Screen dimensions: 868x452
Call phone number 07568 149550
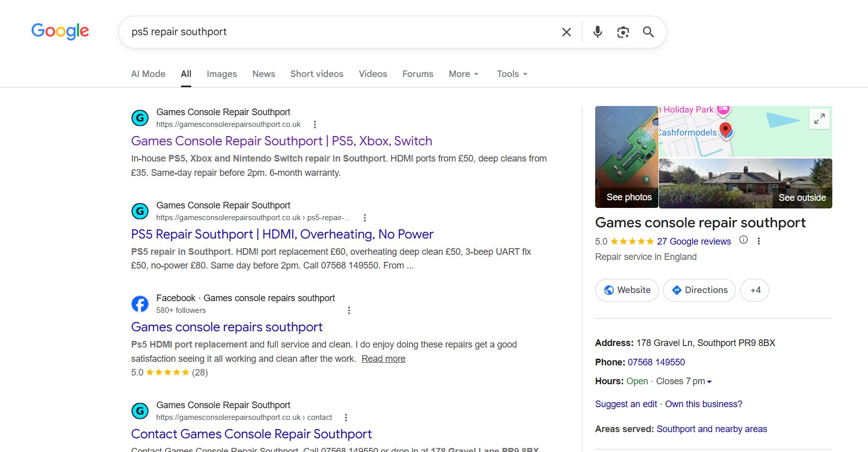pyautogui.click(x=656, y=362)
